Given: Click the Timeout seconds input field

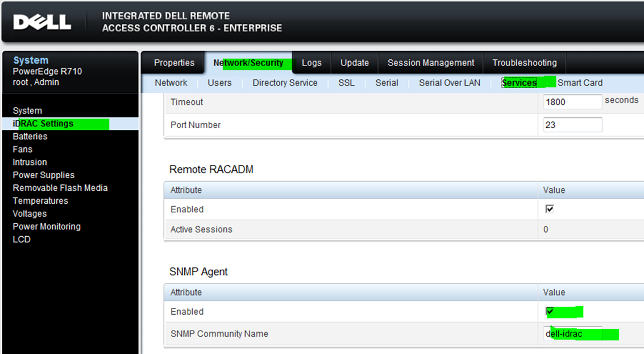Looking at the screenshot, I should point(572,102).
